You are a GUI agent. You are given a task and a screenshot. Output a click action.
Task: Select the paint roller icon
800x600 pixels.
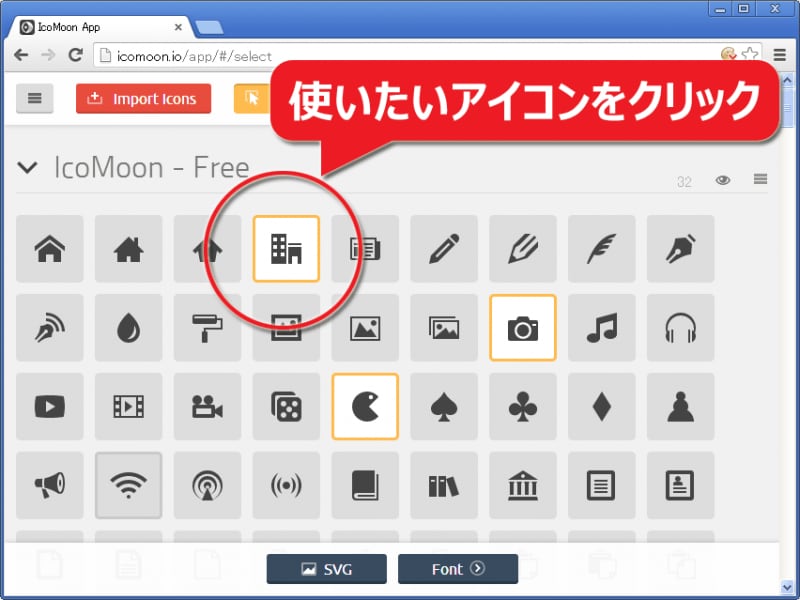207,328
